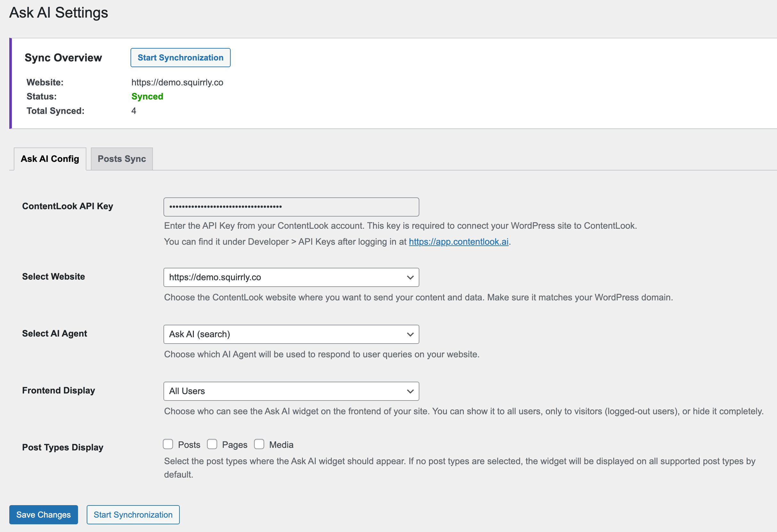Click the chevron arrow in Select AI Agent
Image resolution: width=777 pixels, height=532 pixels.
coord(410,334)
